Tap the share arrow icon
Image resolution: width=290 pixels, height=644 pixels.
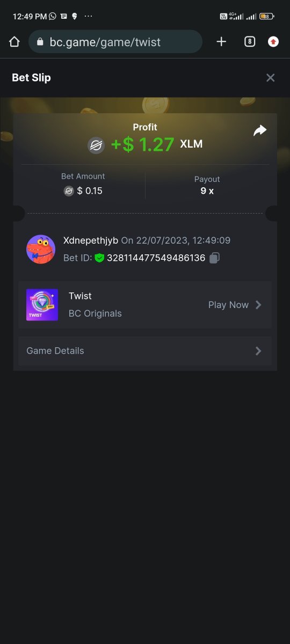coord(260,130)
